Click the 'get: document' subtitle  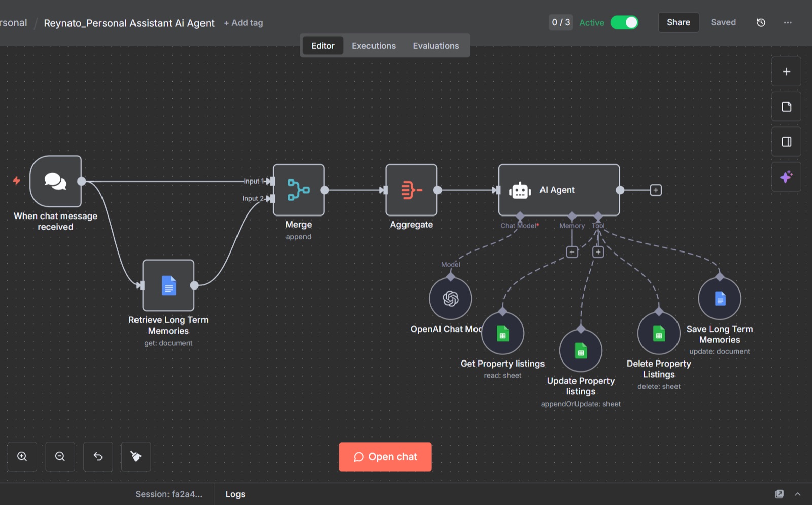click(x=168, y=343)
